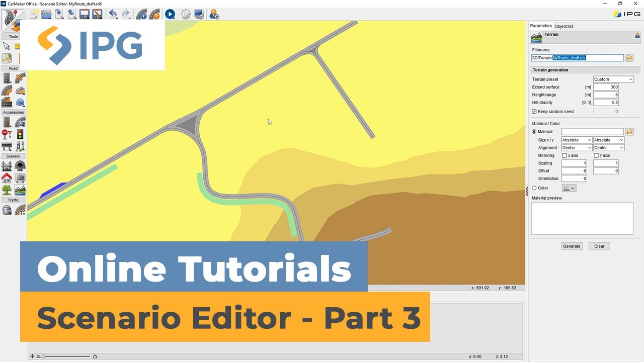Select the road lane section tool

tap(7, 103)
